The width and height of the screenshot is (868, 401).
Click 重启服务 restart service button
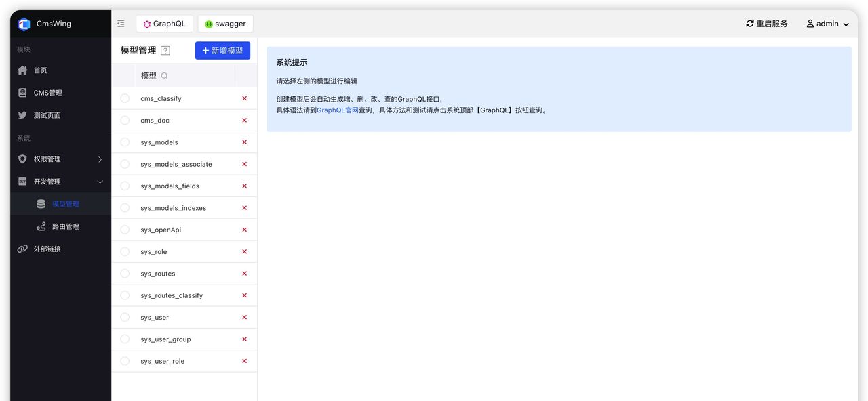coord(767,24)
